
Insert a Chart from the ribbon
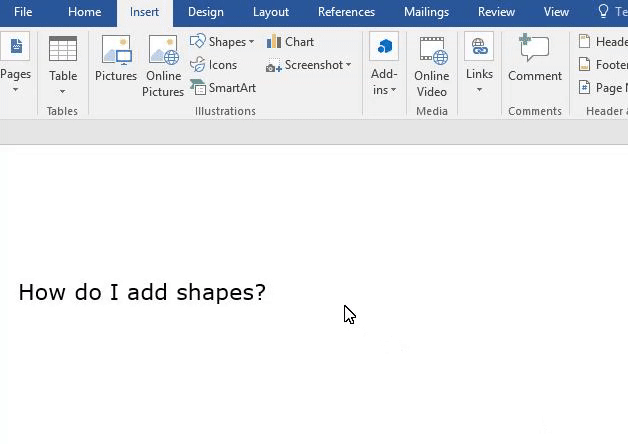click(x=290, y=42)
